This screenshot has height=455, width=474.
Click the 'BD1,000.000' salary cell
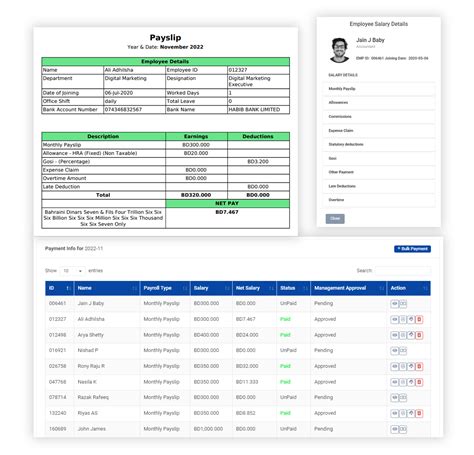click(208, 429)
